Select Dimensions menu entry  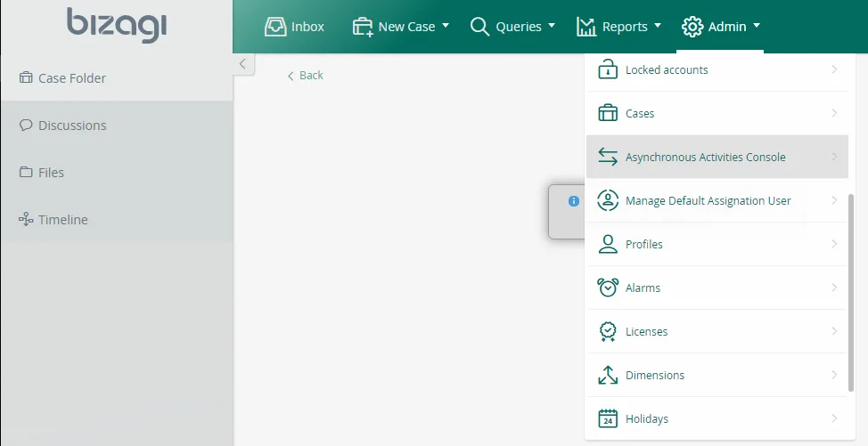point(717,375)
